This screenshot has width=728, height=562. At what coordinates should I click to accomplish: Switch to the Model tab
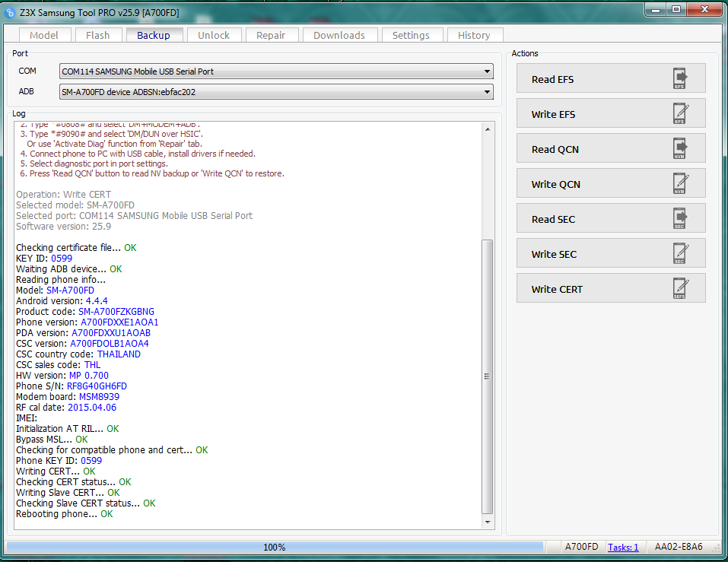[x=44, y=35]
